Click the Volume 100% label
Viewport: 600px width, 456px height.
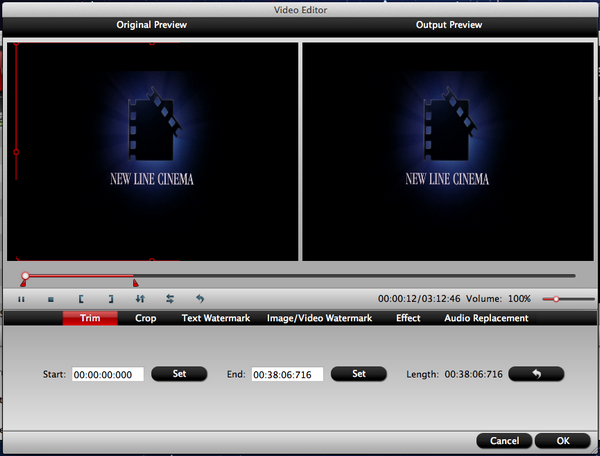[498, 299]
